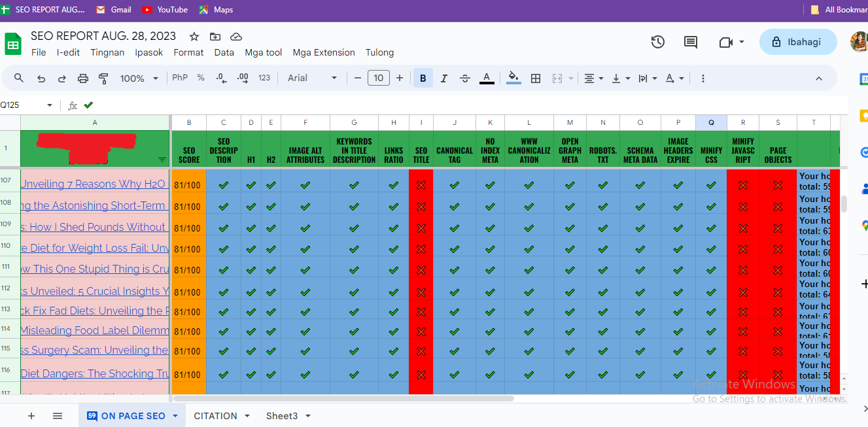Screen dimensions: 868x427
Task: Decrease font size with minus button
Action: coord(358,78)
